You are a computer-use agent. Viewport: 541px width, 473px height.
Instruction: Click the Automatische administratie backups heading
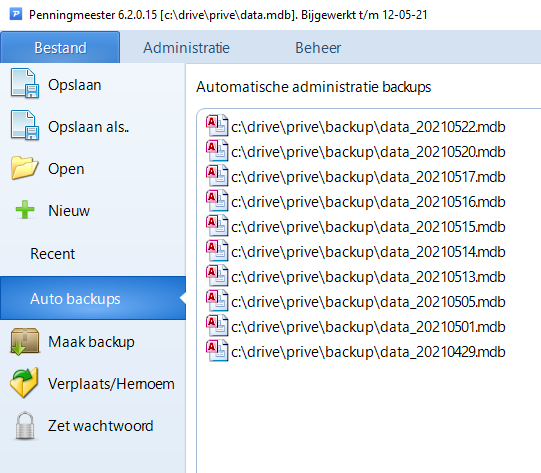314,87
